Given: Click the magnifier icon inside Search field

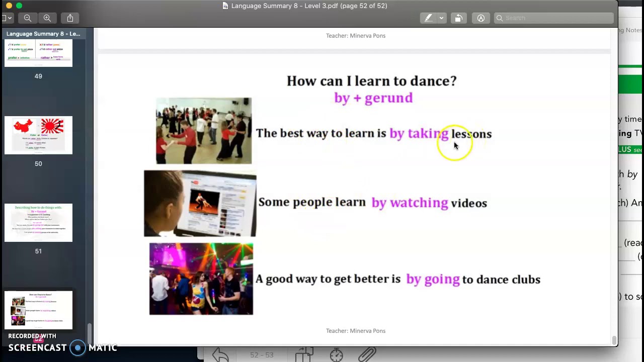Looking at the screenshot, I should tap(500, 18).
